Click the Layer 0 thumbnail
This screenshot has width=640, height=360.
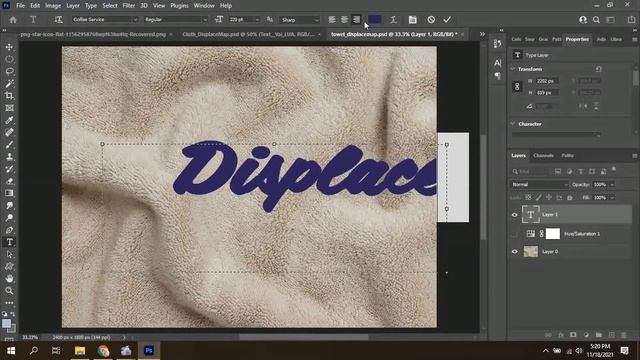point(531,251)
